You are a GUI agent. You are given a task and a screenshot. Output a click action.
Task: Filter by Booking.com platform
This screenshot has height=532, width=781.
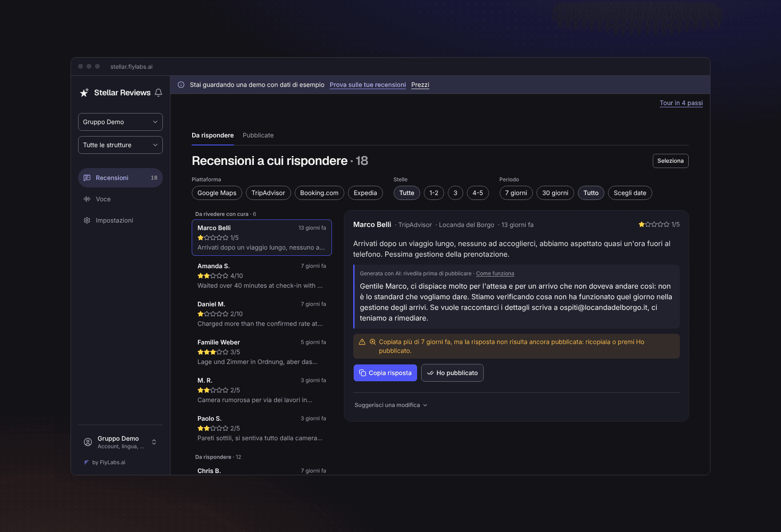click(x=319, y=193)
